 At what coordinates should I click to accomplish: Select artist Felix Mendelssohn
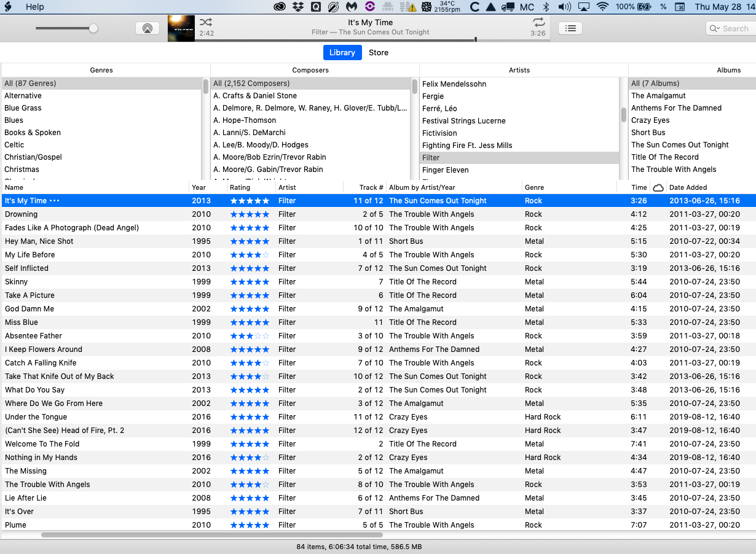pos(519,84)
